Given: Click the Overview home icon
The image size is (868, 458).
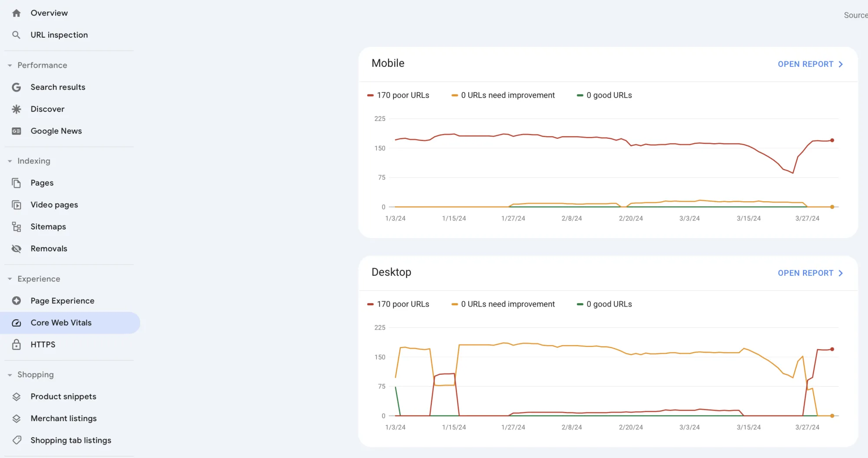Looking at the screenshot, I should tap(16, 13).
